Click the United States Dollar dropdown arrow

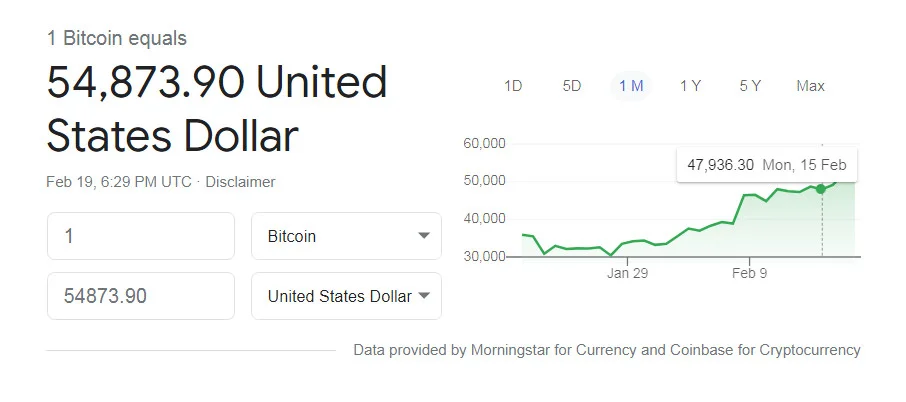click(x=424, y=296)
